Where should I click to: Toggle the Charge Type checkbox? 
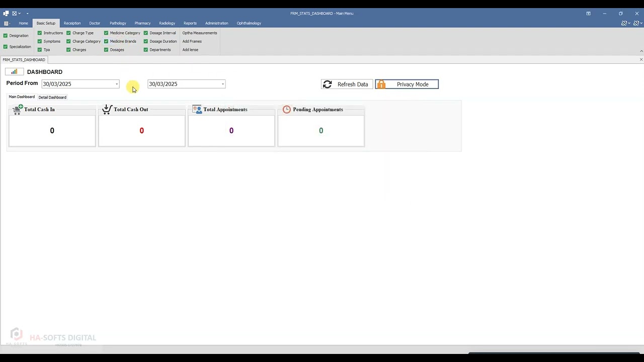tap(68, 33)
